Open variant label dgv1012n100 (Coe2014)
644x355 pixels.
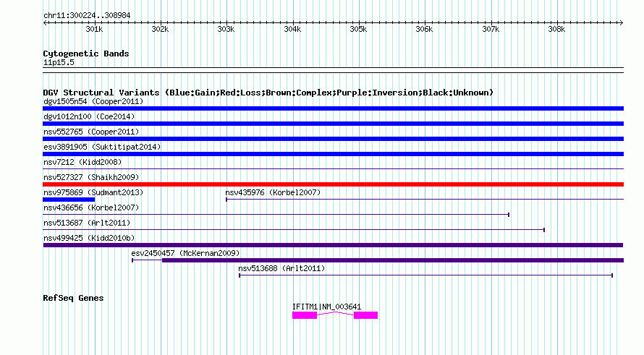[x=89, y=116]
